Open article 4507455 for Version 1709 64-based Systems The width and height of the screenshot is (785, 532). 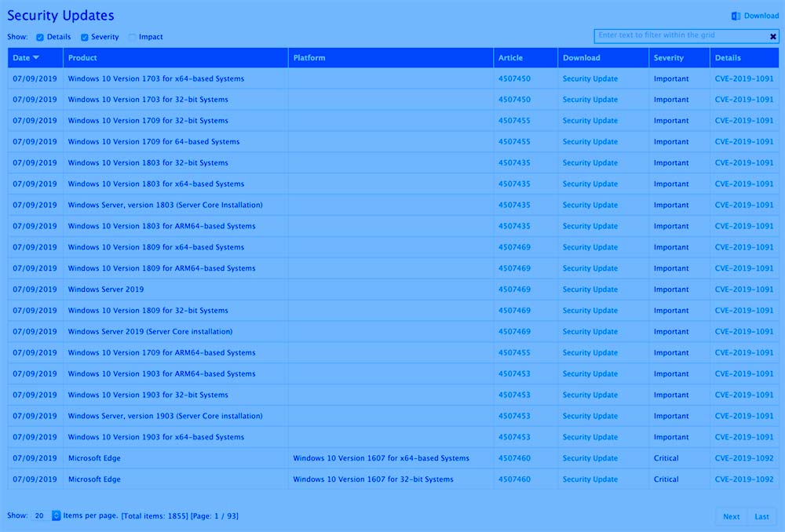click(514, 142)
